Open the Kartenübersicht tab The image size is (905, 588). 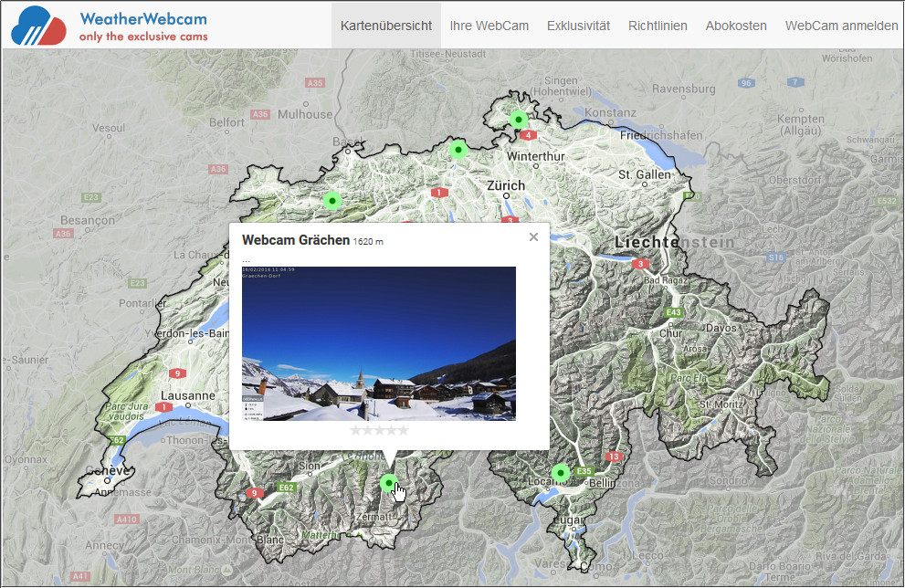tap(386, 26)
